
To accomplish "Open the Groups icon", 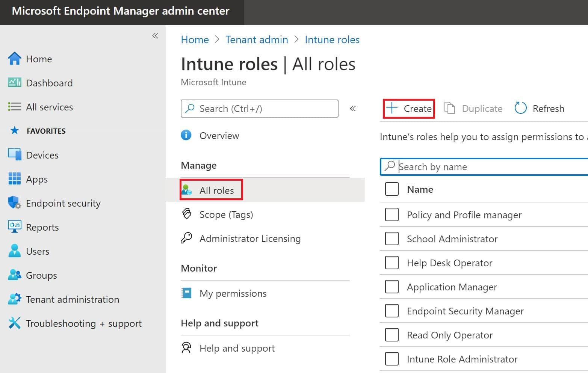I will [14, 275].
